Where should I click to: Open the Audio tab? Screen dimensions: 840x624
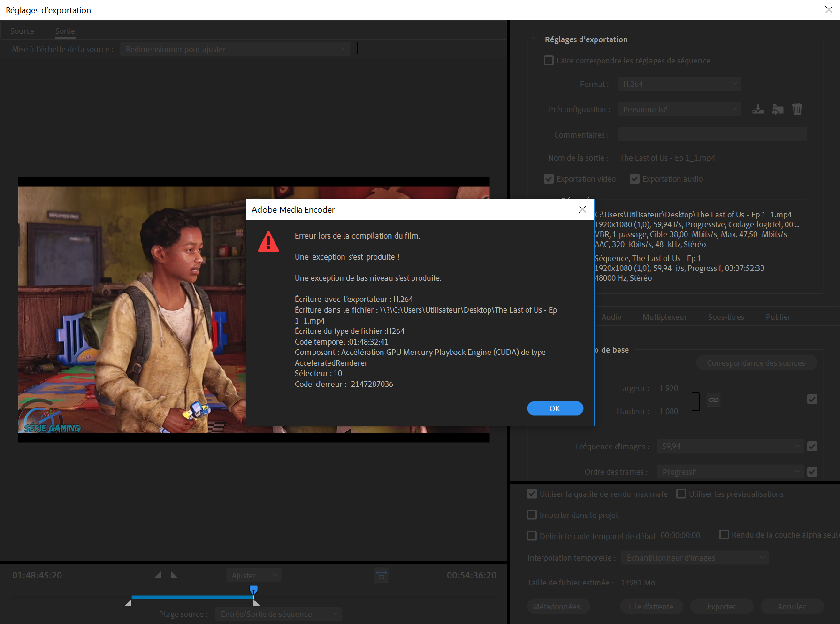coord(611,317)
